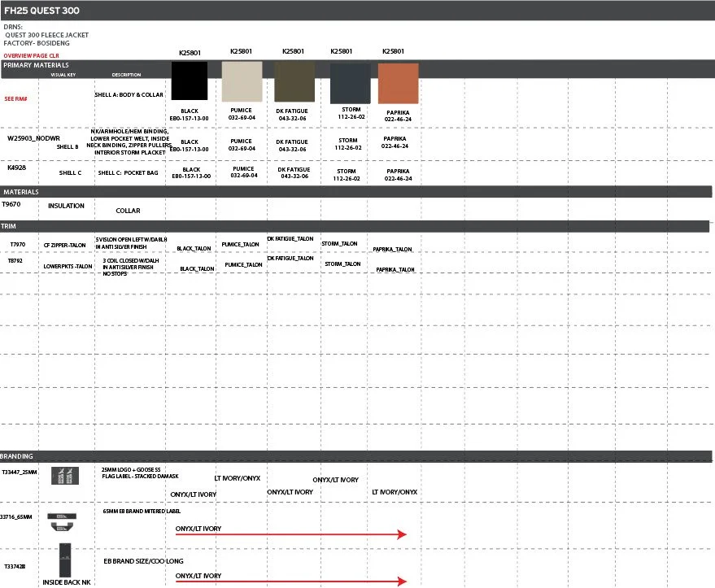Click the FACTORY- BOSIDENG text

click(37, 43)
